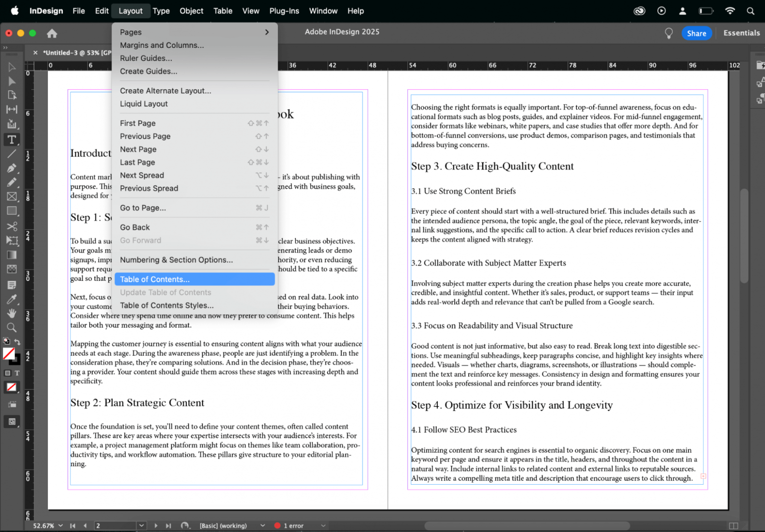Toggle formatting affects text button

17,373
